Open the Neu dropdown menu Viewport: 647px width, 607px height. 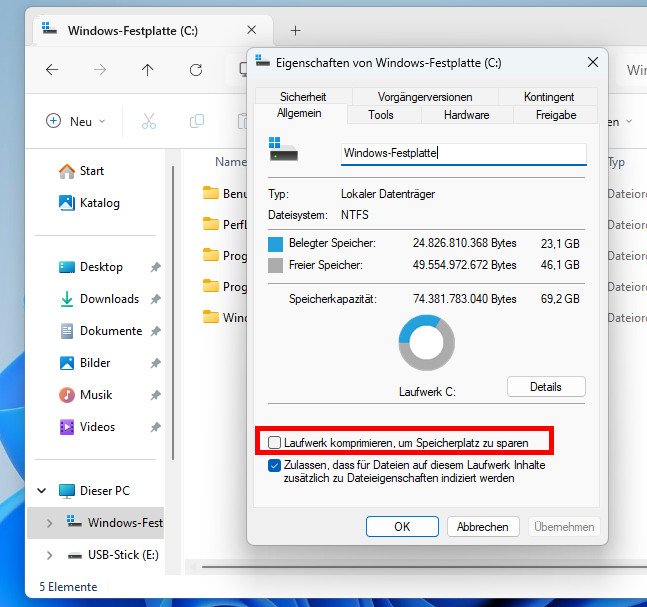(76, 121)
